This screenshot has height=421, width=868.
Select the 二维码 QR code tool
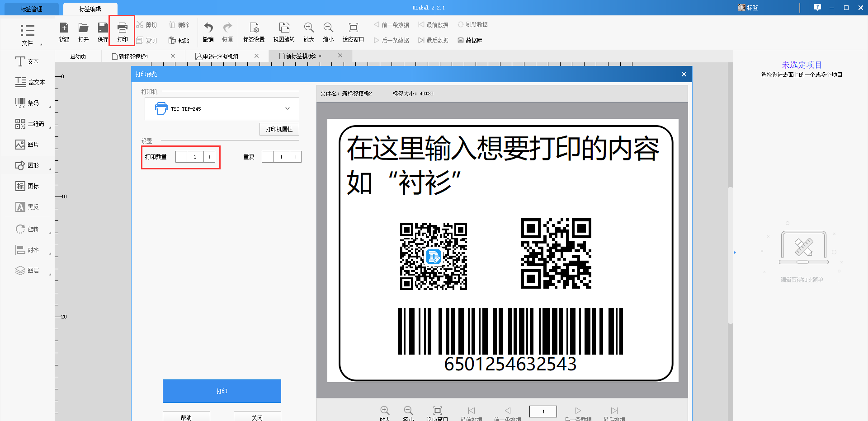(x=30, y=124)
